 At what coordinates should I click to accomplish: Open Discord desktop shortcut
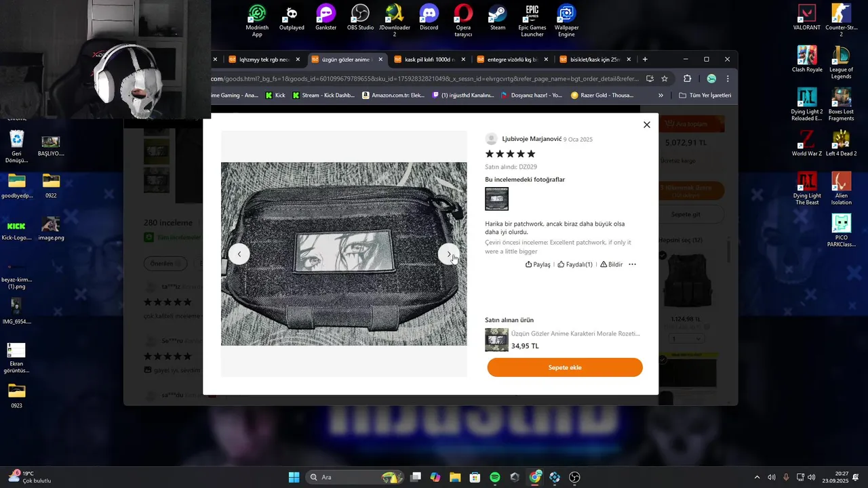coord(429,18)
